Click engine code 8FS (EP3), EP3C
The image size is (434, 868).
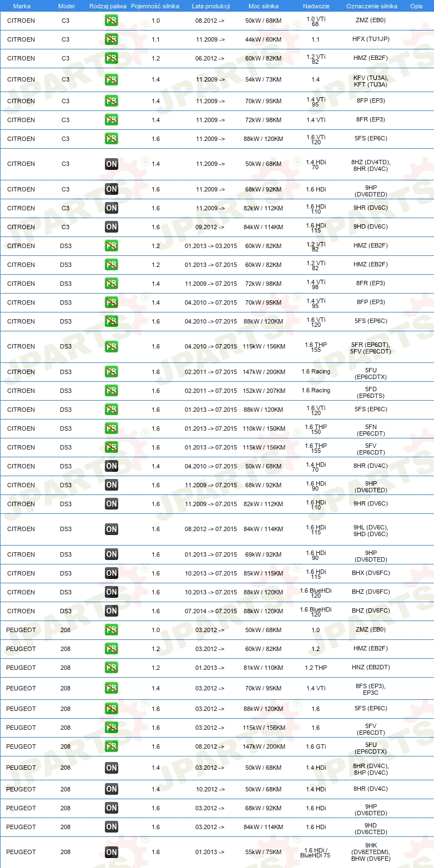click(371, 689)
